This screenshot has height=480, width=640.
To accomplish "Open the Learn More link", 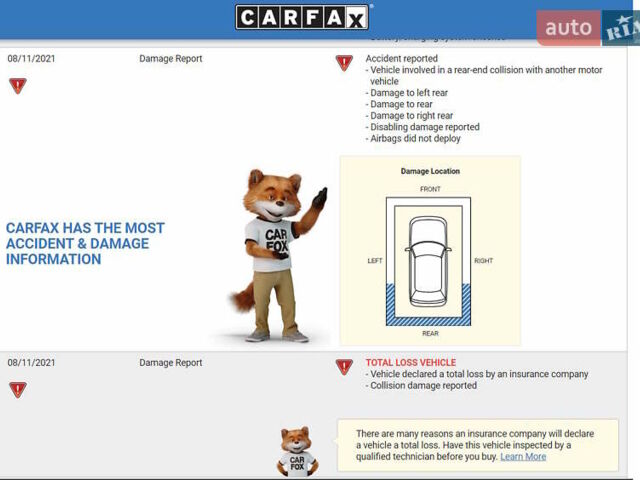I will (523, 456).
